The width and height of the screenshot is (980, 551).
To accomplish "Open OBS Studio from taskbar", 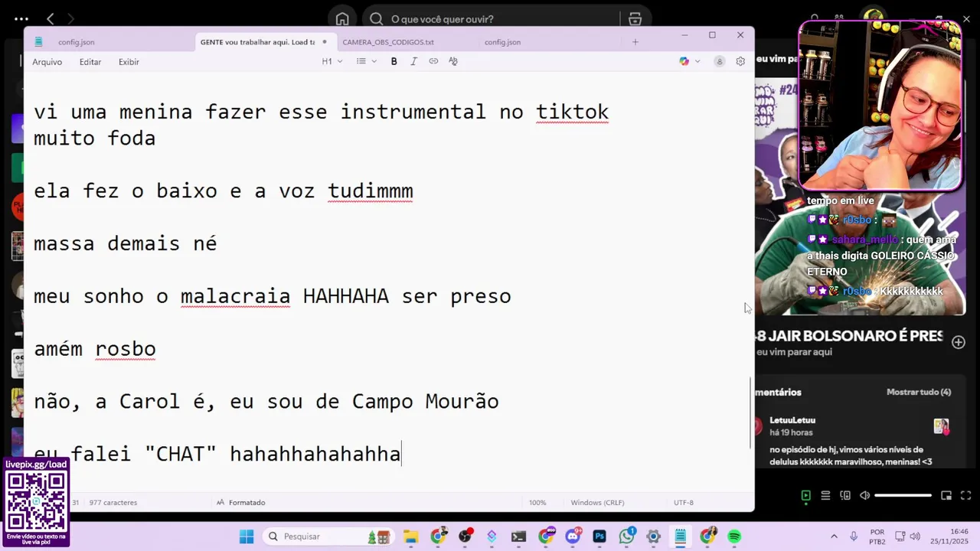I will [465, 536].
